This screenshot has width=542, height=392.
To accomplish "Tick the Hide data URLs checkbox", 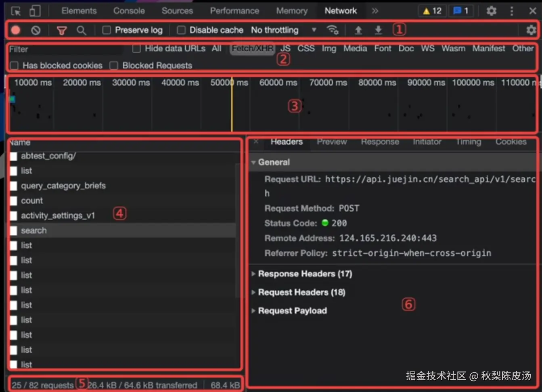I will pos(136,49).
